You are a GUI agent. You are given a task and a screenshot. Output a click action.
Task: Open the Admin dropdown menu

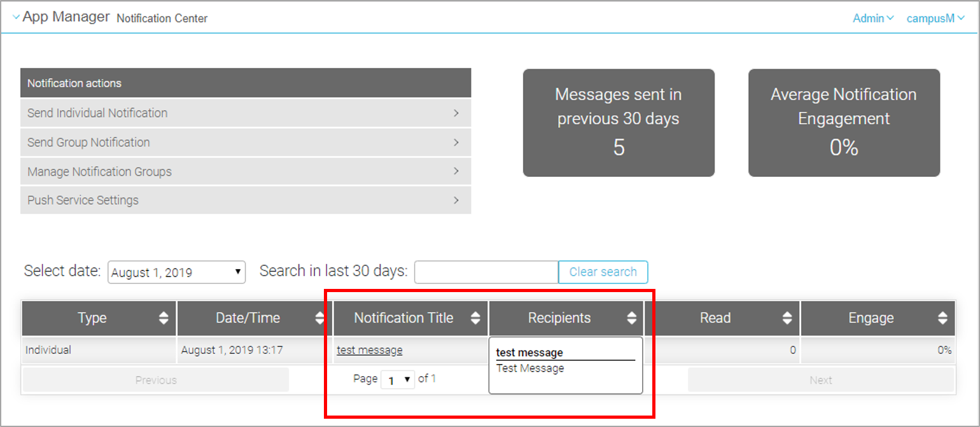click(873, 18)
